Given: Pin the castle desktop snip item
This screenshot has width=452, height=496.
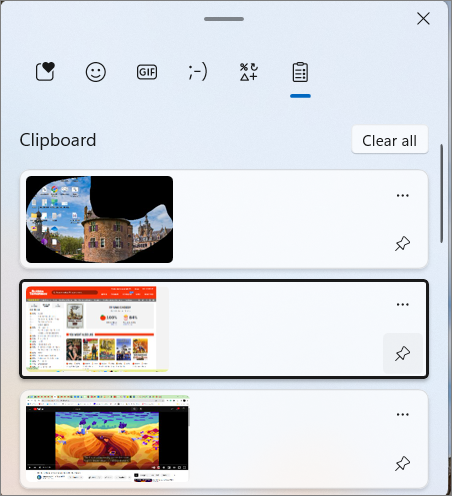Looking at the screenshot, I should tap(403, 244).
